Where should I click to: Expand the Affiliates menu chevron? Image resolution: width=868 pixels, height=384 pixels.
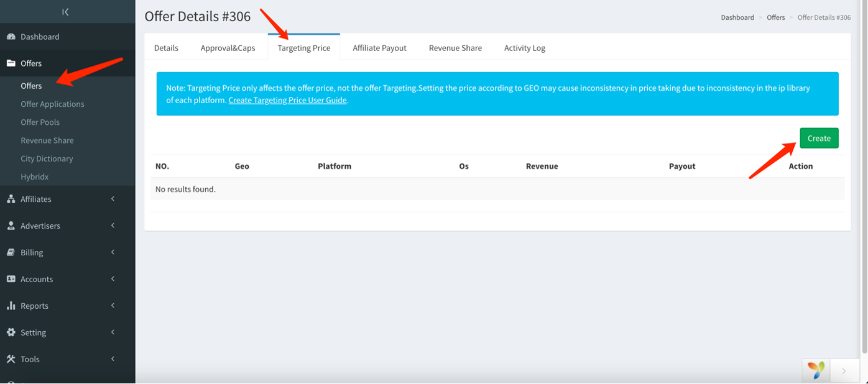pyautogui.click(x=113, y=199)
